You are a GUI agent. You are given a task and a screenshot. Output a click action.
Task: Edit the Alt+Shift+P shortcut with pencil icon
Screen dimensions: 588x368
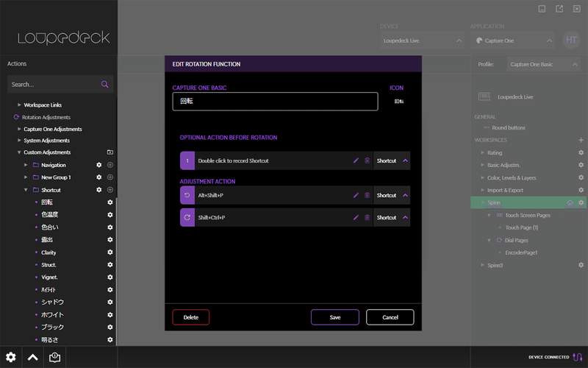pos(356,195)
